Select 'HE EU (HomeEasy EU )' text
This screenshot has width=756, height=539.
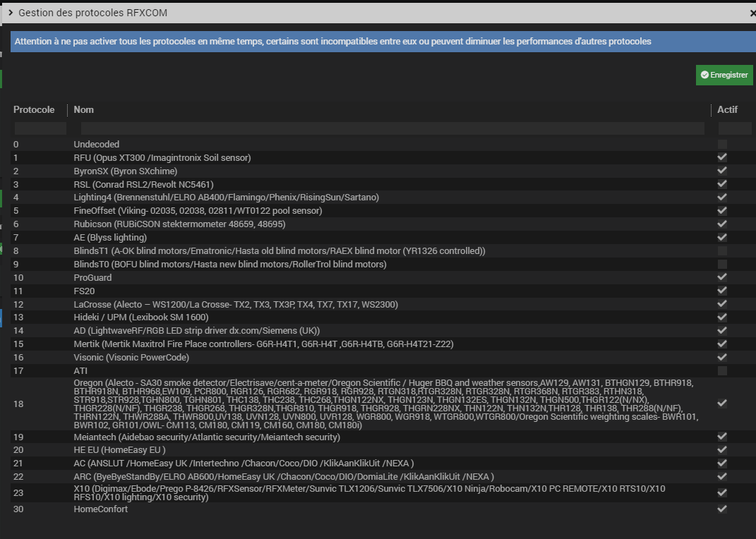coord(119,450)
